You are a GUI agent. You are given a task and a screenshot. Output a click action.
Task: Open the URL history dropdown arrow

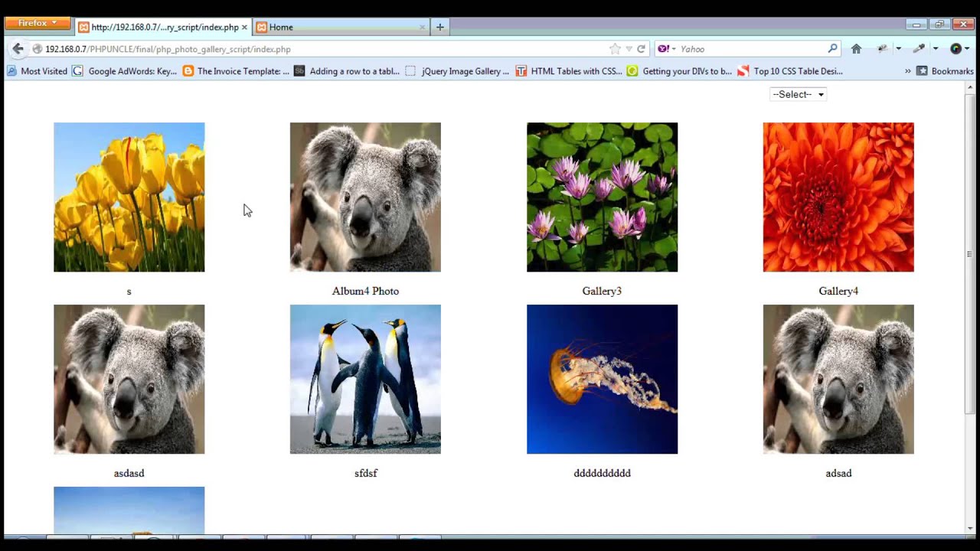[629, 49]
